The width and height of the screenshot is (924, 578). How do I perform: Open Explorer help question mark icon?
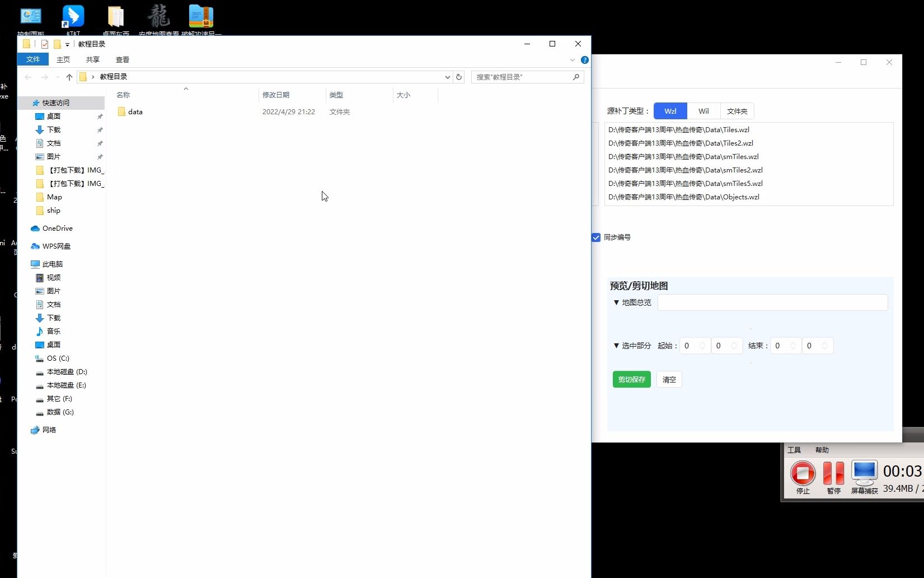584,60
